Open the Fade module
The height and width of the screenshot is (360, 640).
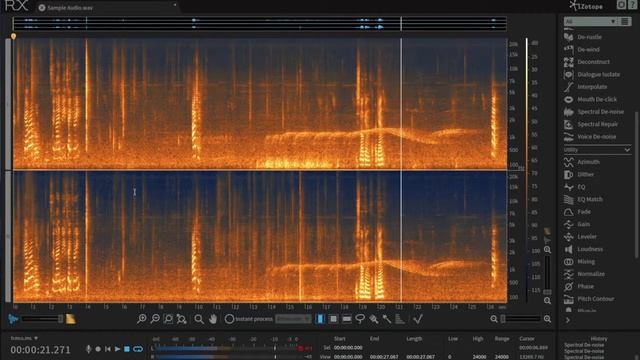578,212
